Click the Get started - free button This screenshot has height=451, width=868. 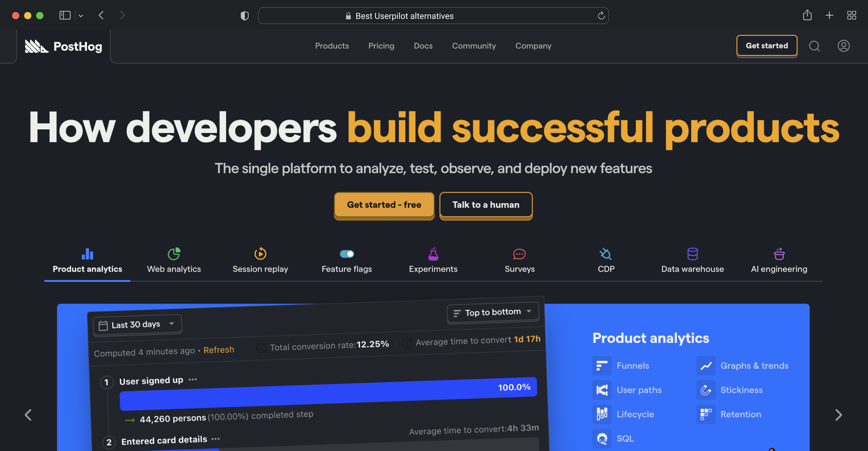click(384, 205)
